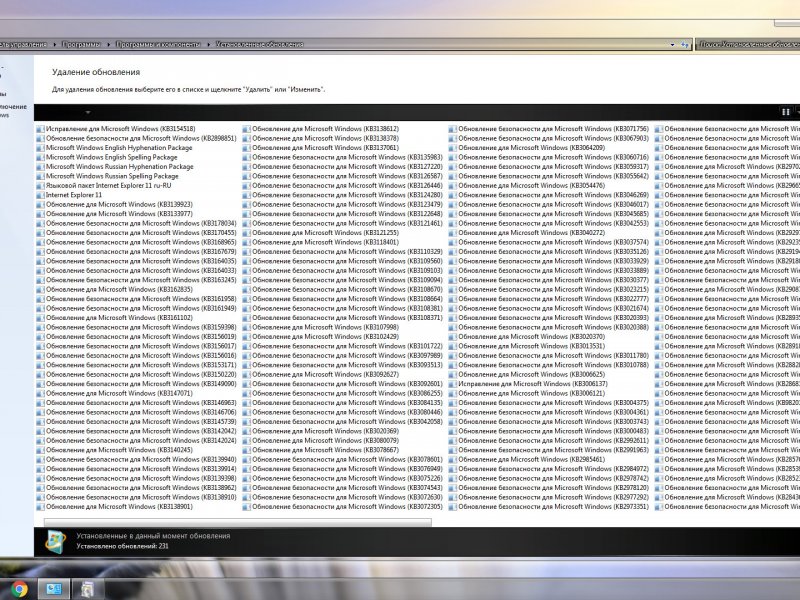Screen dimensions: 800x600
Task: Go to Программы in the breadcrumb
Action: coord(81,44)
